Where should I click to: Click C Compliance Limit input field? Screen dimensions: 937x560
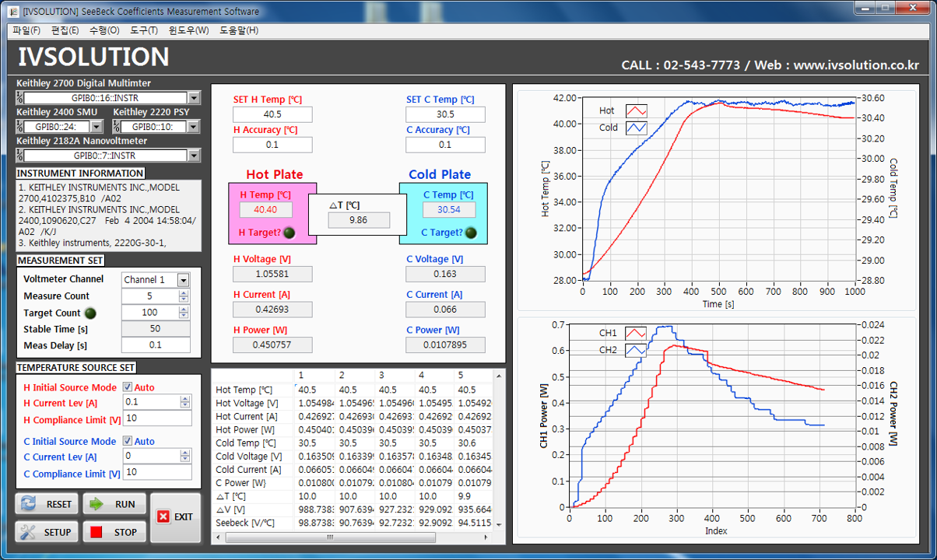pyautogui.click(x=157, y=473)
